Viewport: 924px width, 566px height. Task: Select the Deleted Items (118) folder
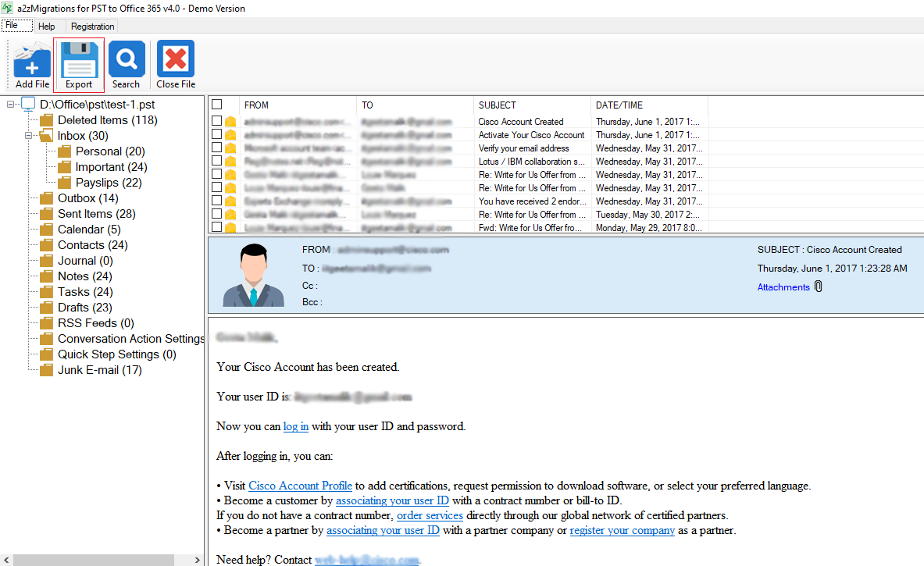pos(107,120)
